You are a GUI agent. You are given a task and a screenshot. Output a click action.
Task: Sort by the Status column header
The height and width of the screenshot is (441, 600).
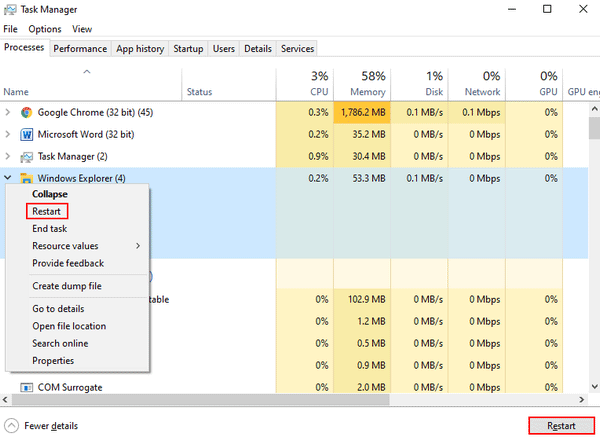coord(229,85)
